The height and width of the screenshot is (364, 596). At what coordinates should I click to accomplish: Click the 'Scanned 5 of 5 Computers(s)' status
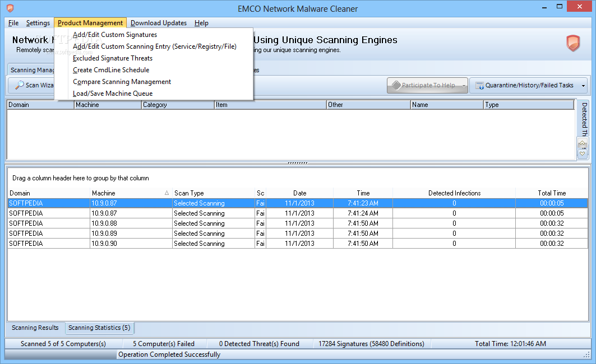point(63,343)
